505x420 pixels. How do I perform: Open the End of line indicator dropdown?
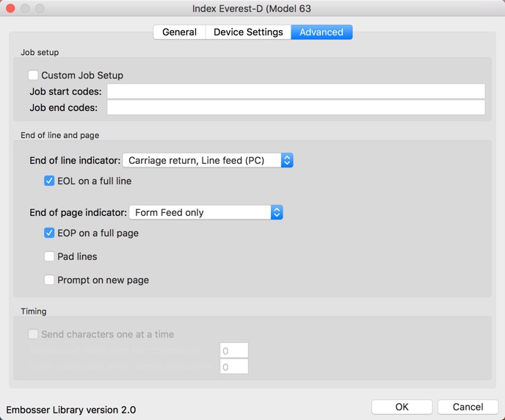pos(208,160)
